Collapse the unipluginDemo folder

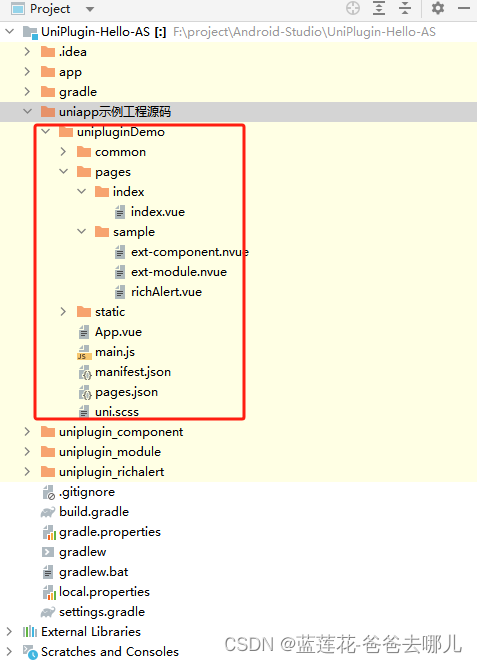46,132
